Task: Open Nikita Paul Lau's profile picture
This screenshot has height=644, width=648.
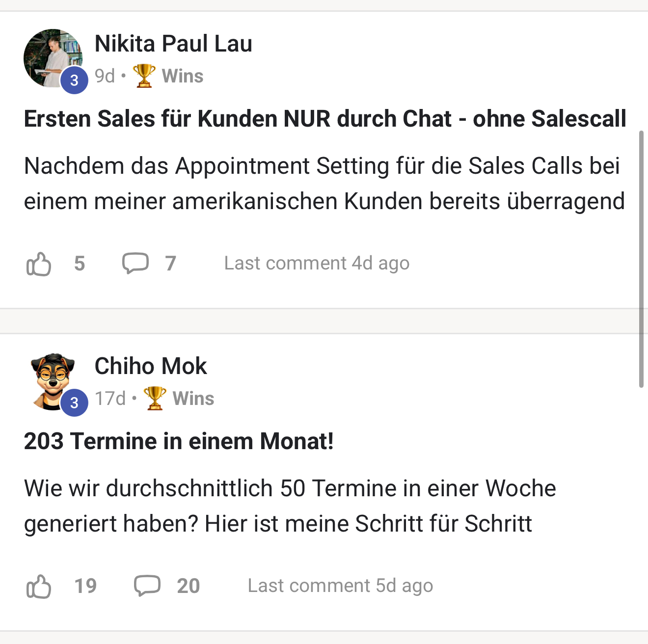Action: (49, 55)
